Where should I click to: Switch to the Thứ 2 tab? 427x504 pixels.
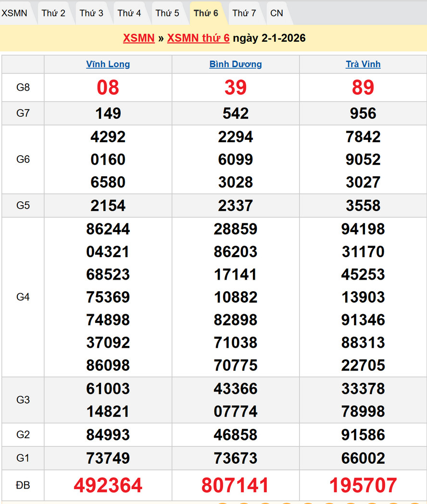click(53, 13)
